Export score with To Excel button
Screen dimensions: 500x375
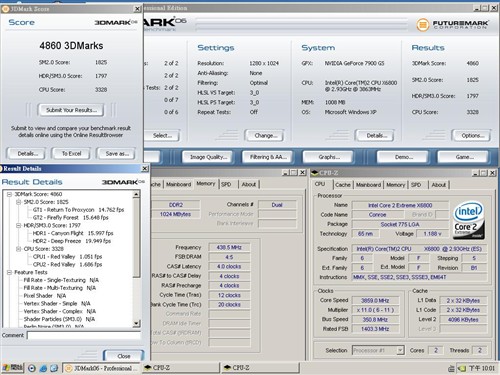[71, 154]
